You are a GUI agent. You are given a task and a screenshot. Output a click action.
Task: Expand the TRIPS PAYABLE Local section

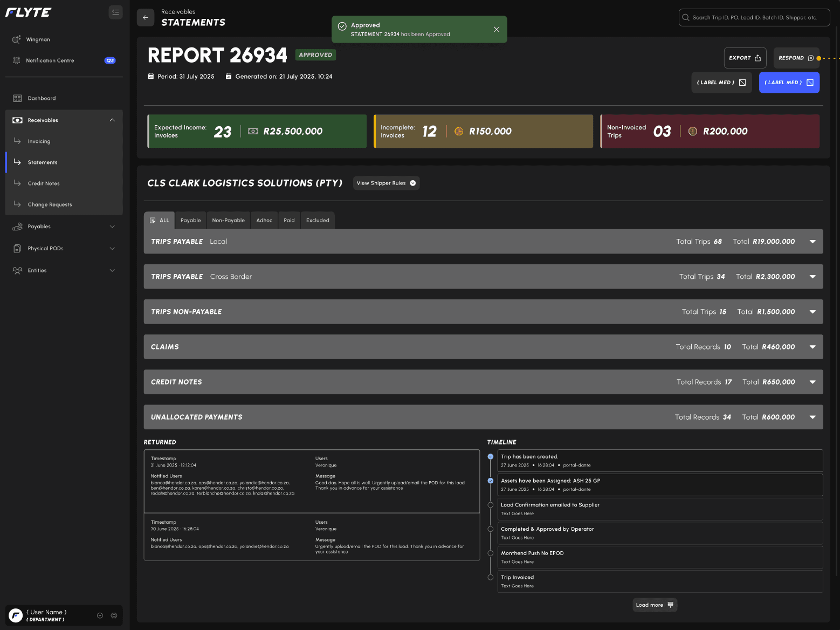tap(812, 241)
